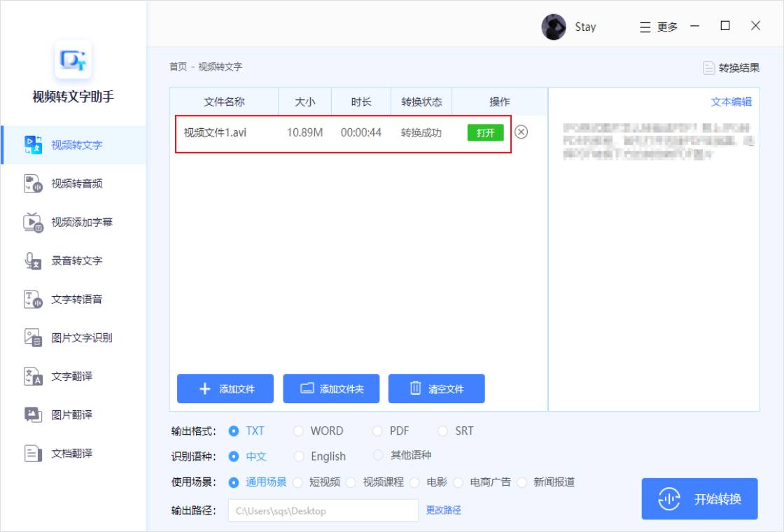Open the 文档翻译 tool
Image resolution: width=784 pixels, height=532 pixels.
click(73, 453)
